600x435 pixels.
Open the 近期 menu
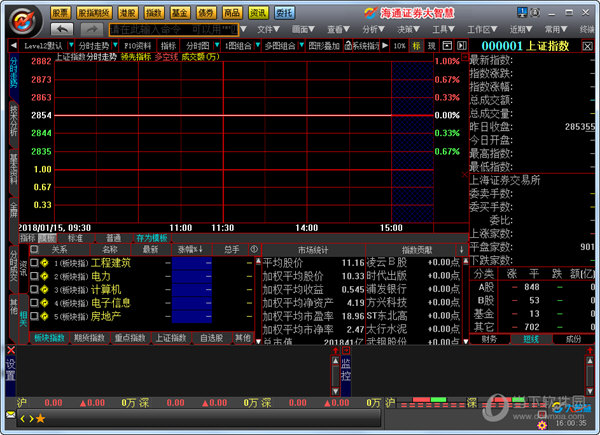(521, 29)
